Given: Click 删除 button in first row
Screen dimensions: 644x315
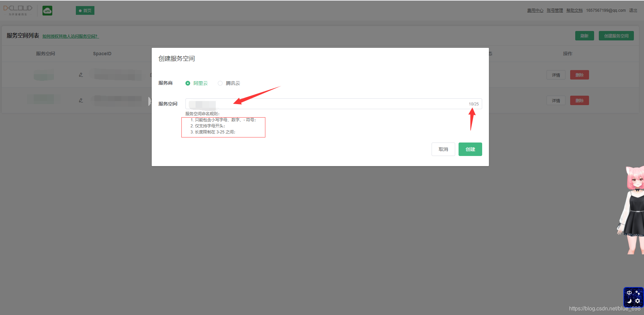Looking at the screenshot, I should click(580, 75).
